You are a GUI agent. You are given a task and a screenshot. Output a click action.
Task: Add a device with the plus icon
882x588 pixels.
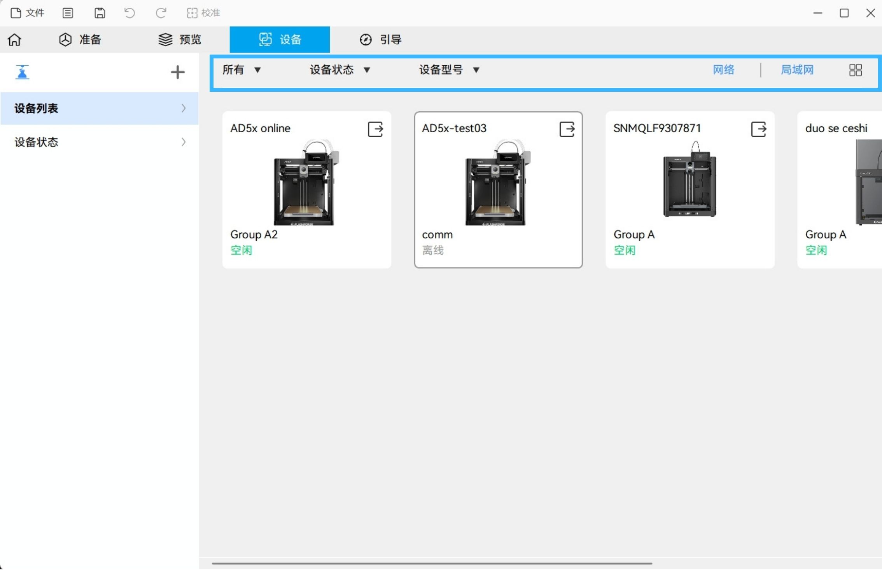coord(178,72)
